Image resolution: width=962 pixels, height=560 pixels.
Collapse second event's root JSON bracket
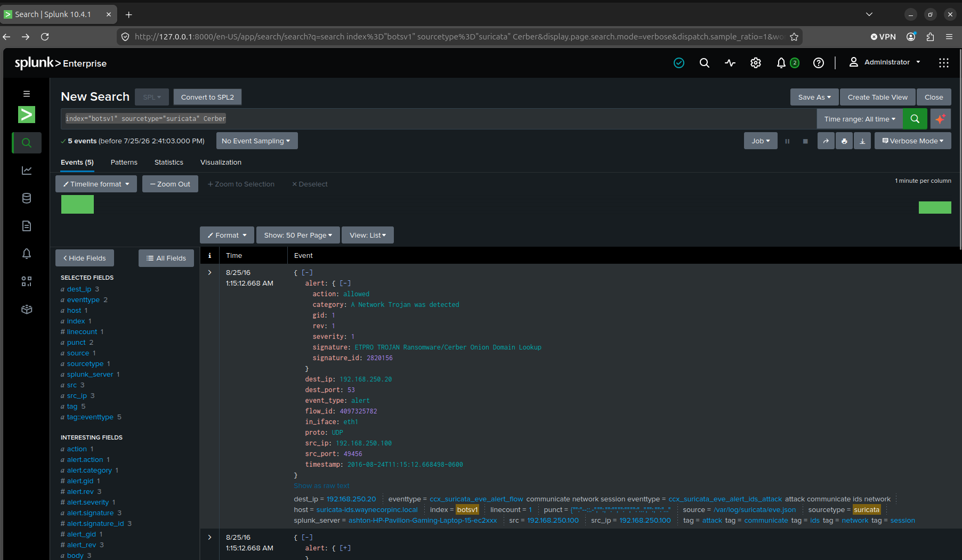pos(307,538)
